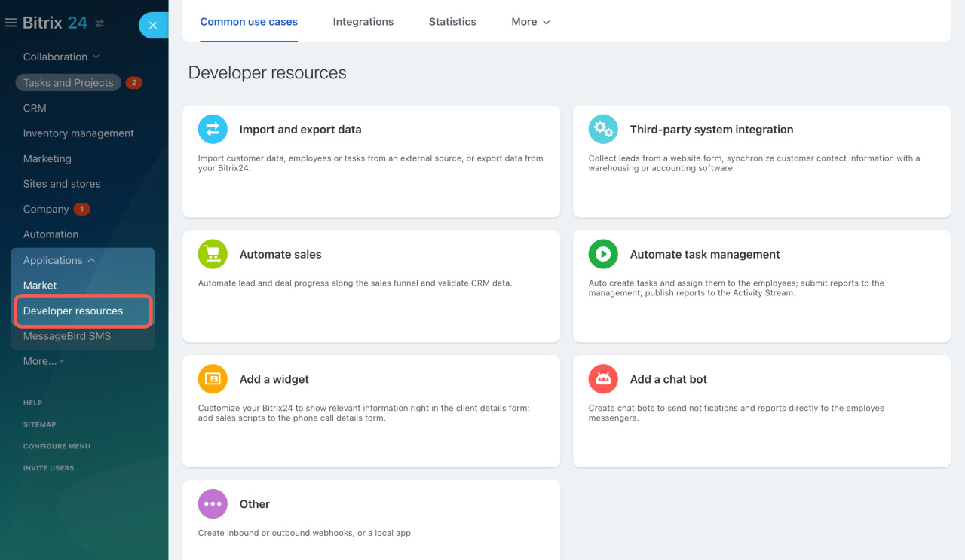Image resolution: width=965 pixels, height=560 pixels.
Task: Click the Invite Users link
Action: point(48,468)
